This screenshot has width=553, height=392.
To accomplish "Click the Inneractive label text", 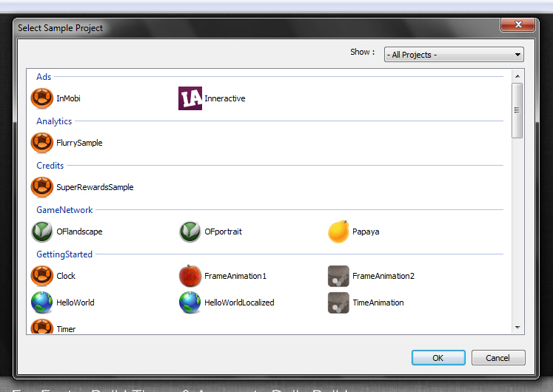I will pyautogui.click(x=225, y=98).
